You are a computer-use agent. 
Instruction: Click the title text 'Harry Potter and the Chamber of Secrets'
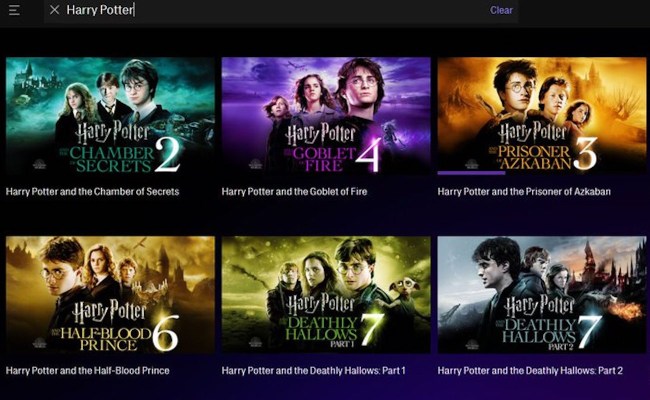pyautogui.click(x=93, y=191)
